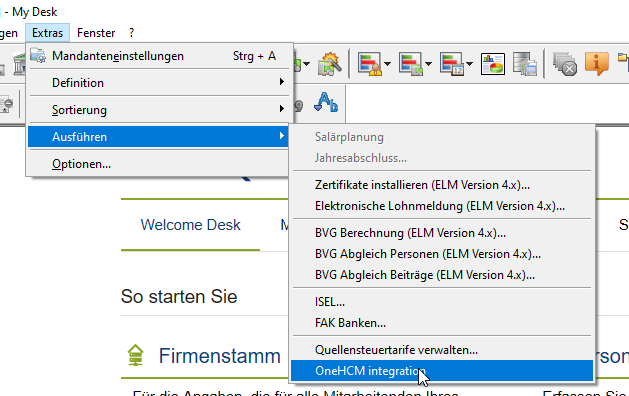
Task: Click the orange info speech bubble icon
Action: click(x=597, y=64)
